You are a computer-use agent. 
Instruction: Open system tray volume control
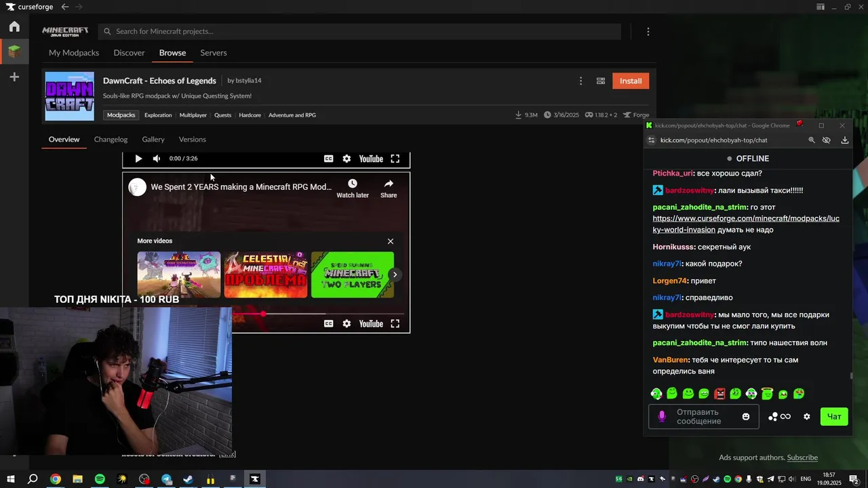pos(792,479)
